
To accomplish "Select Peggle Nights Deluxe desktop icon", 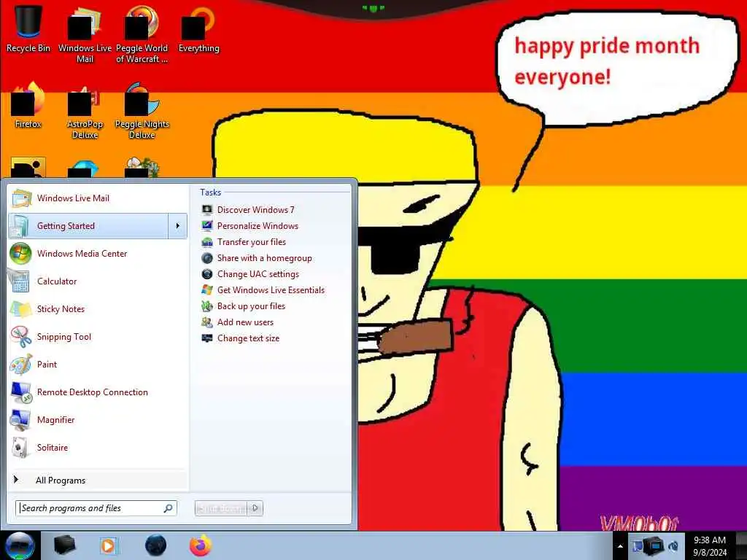I will 142,112.
